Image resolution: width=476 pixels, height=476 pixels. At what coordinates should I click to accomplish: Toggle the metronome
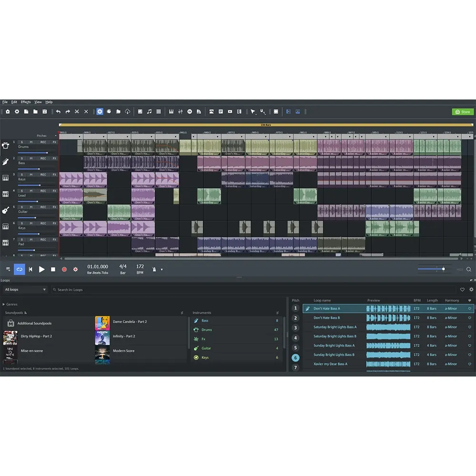point(154,269)
